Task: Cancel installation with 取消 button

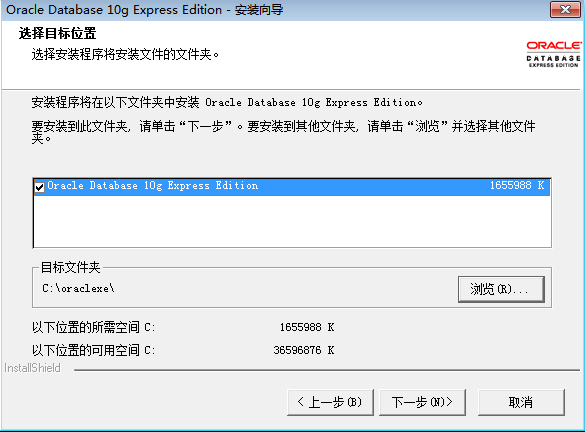Action: click(x=521, y=402)
